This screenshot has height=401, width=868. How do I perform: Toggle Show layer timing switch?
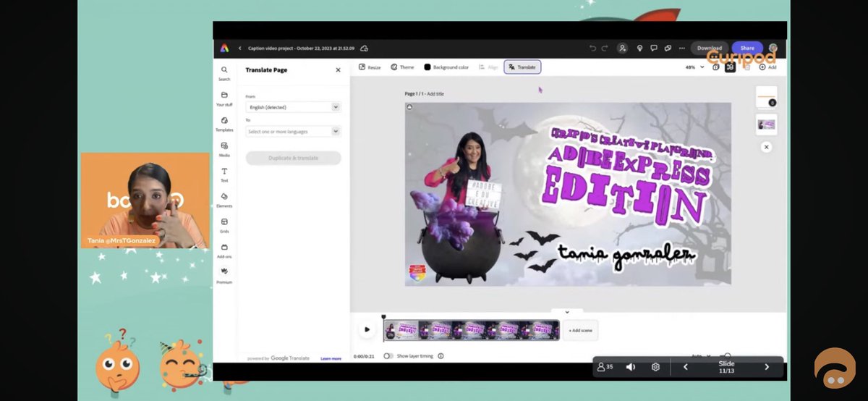[x=388, y=356]
